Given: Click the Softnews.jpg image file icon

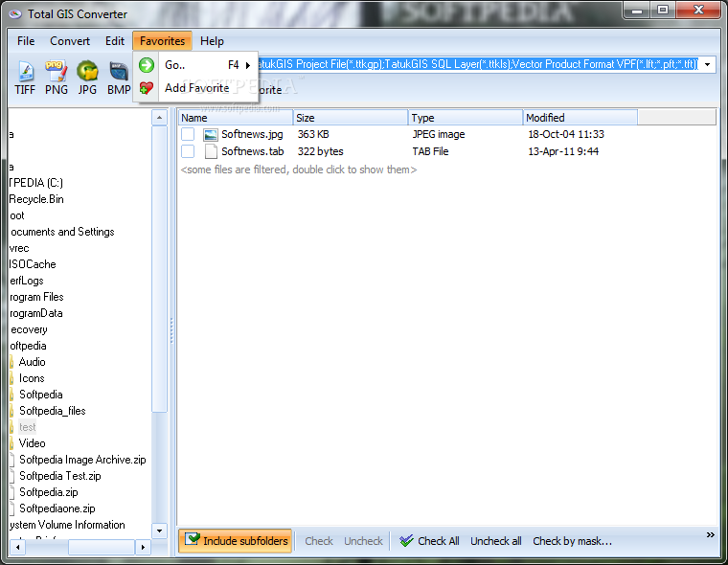Looking at the screenshot, I should point(211,135).
